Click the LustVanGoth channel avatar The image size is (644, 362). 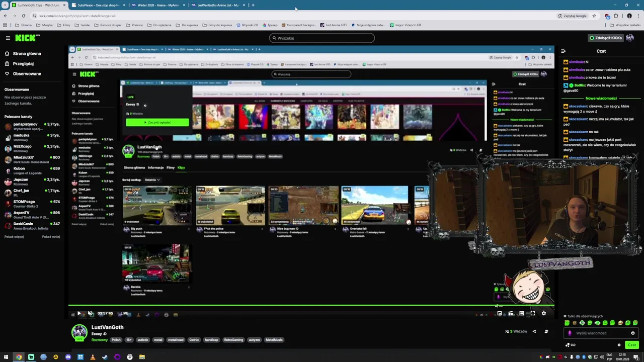tap(79, 332)
